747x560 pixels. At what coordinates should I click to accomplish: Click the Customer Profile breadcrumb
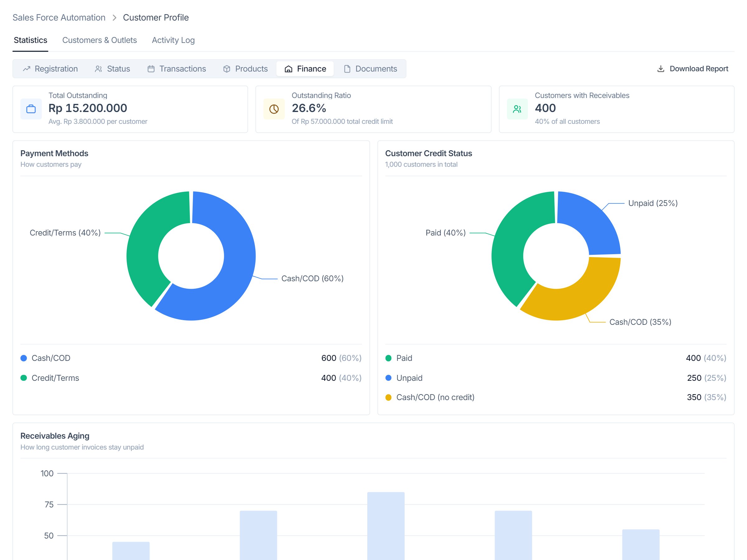pyautogui.click(x=156, y=17)
